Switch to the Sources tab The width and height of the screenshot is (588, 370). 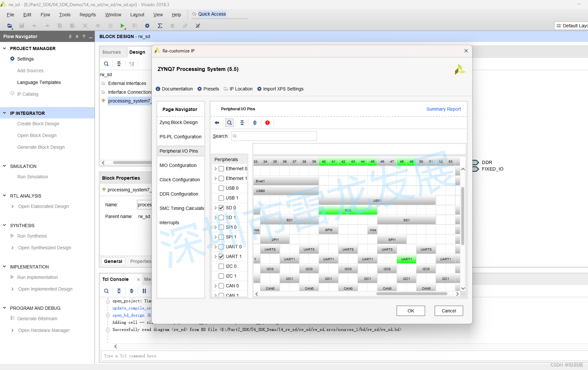pos(111,52)
